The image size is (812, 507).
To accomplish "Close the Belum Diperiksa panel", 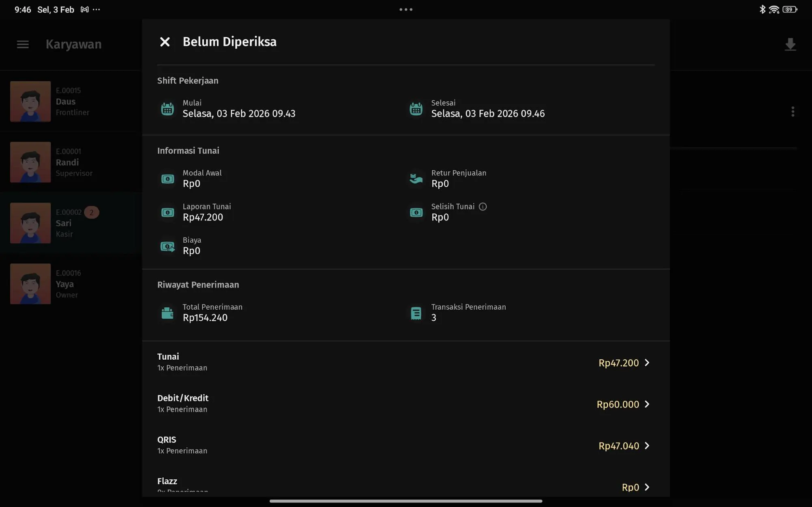I will click(x=165, y=42).
